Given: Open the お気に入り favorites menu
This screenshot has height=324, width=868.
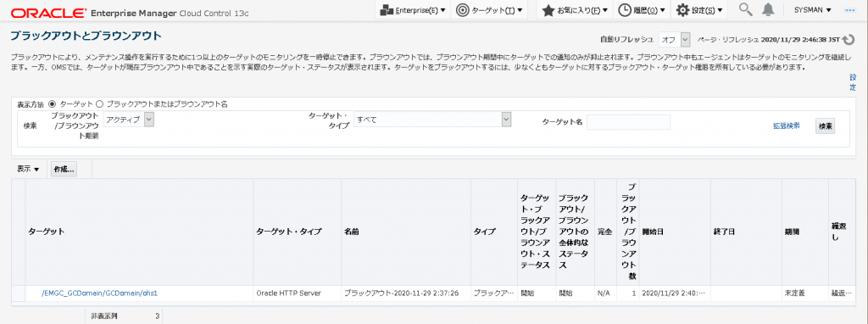Looking at the screenshot, I should [x=575, y=10].
